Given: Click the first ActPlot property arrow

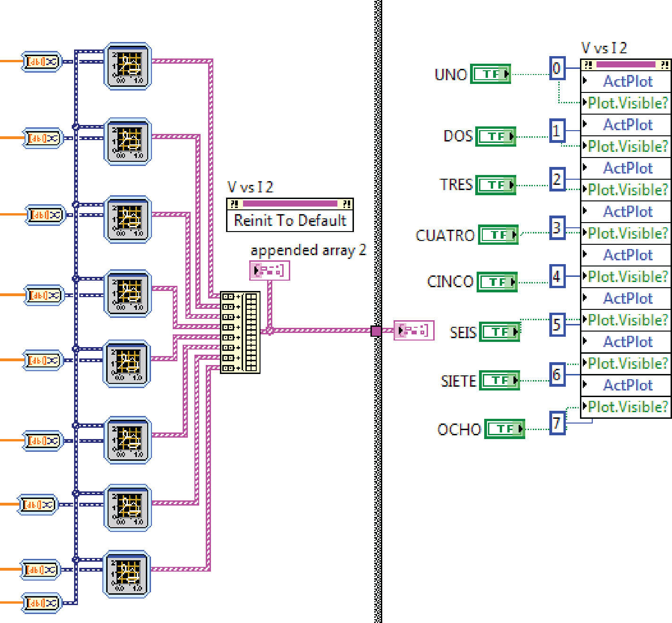Looking at the screenshot, I should [585, 81].
